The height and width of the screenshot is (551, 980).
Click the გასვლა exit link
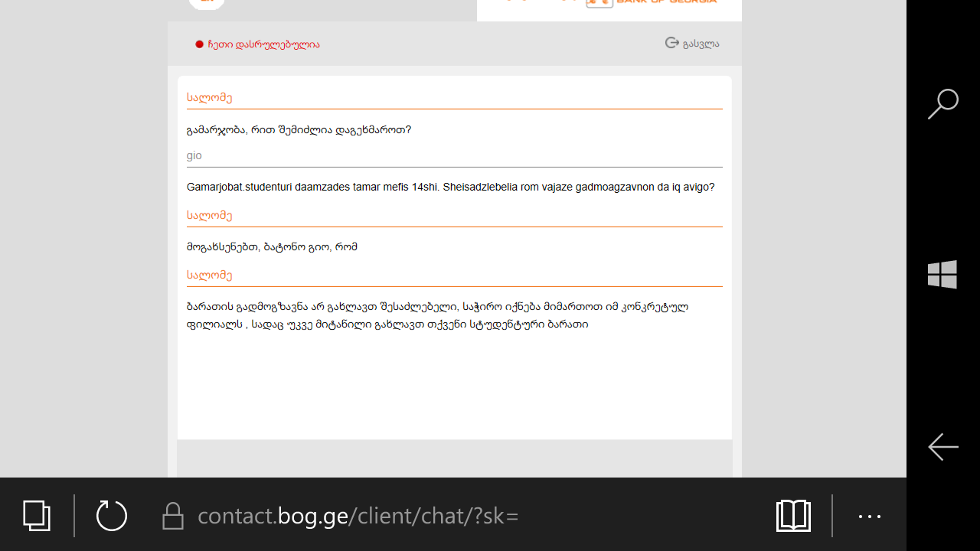(x=701, y=44)
